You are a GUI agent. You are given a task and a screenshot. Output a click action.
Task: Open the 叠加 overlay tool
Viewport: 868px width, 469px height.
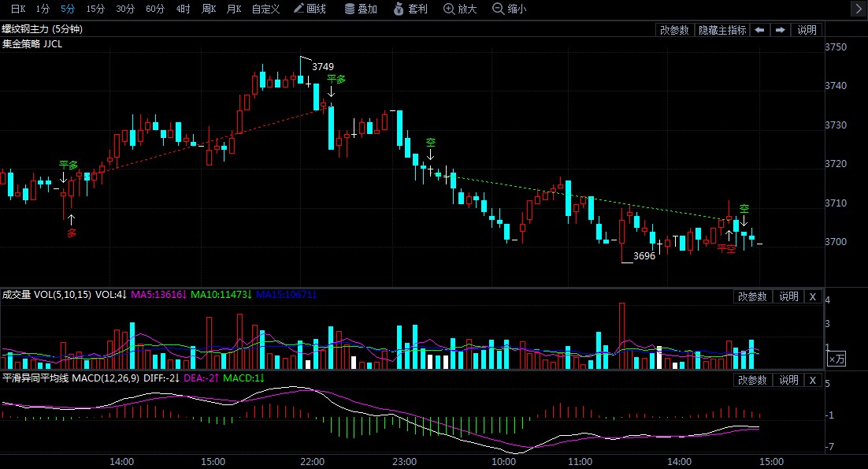[x=361, y=9]
